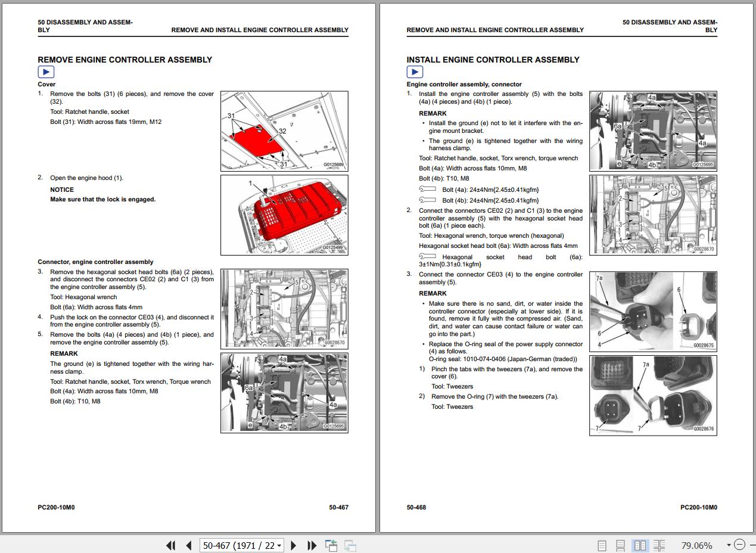Click 'Make sure that the lock is engaged.'
Image resolution: width=756 pixels, height=553 pixels.
102,200
